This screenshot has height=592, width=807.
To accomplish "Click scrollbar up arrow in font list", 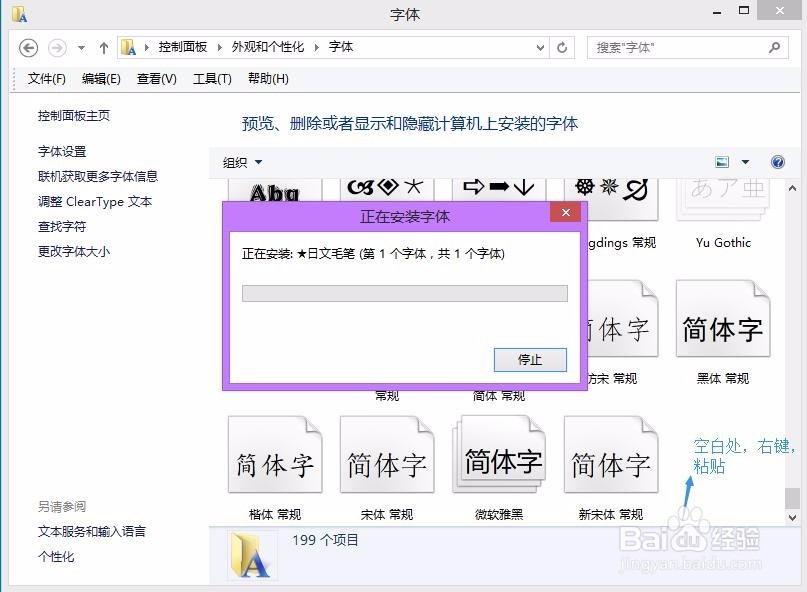I will click(793, 188).
